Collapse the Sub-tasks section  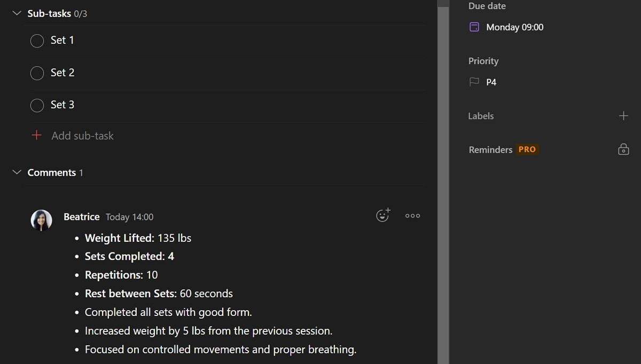[16, 13]
